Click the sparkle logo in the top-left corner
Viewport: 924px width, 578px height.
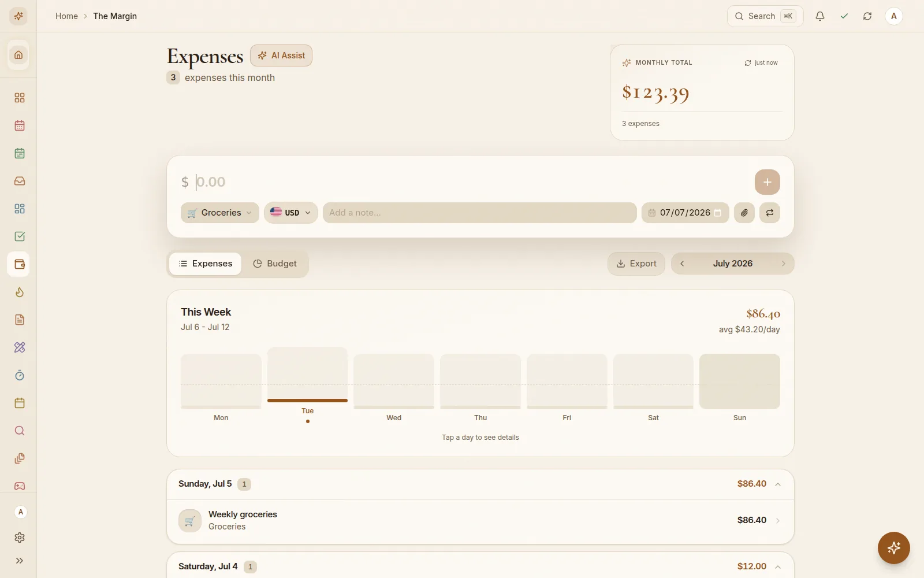point(18,16)
